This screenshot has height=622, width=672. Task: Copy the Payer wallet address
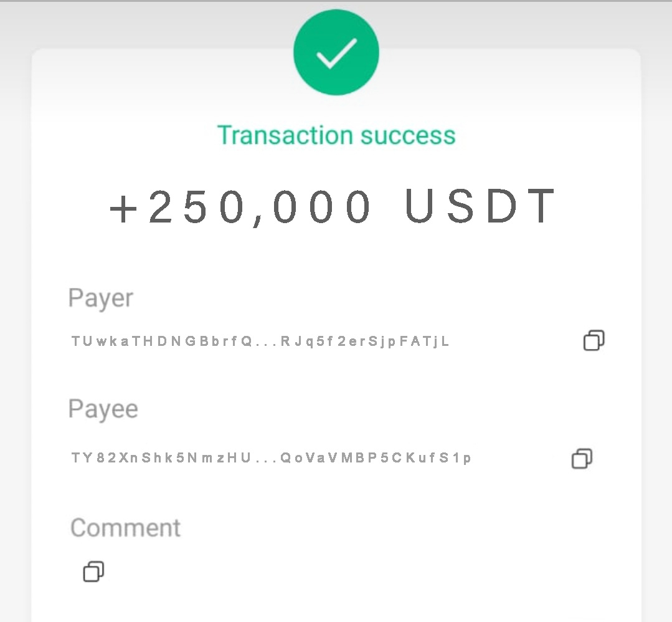594,340
